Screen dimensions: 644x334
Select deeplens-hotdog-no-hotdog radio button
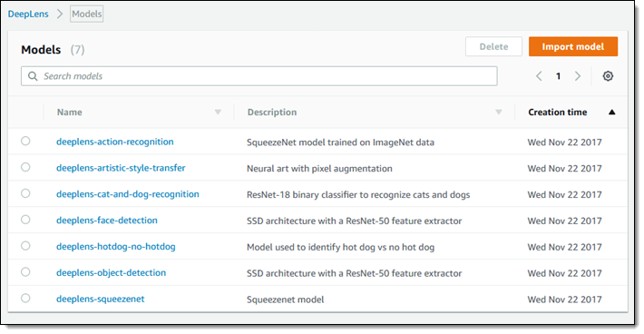click(x=25, y=246)
